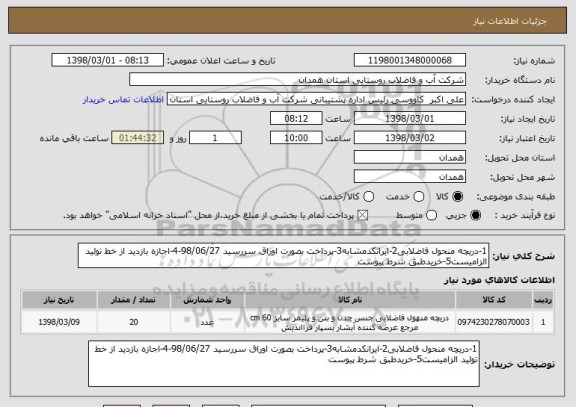Click the شماره نیاز number field
Screen dimensions: 576x407
coord(410,60)
